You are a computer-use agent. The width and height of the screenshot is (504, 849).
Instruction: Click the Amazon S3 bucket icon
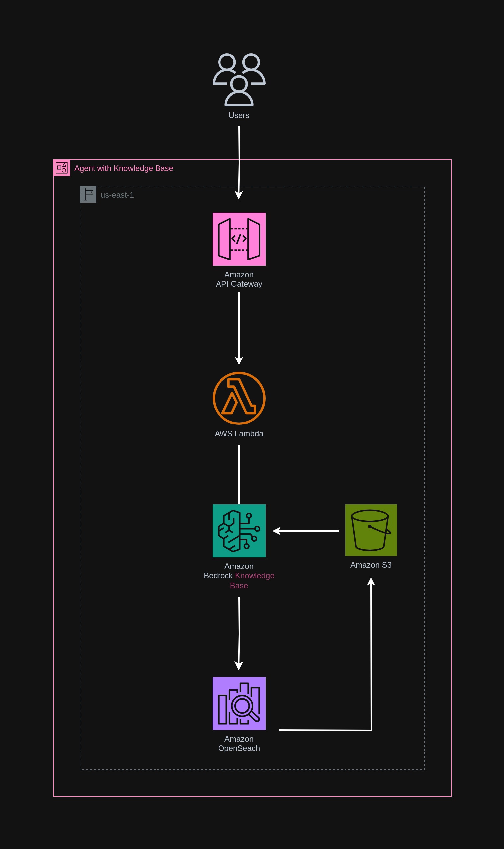(371, 530)
